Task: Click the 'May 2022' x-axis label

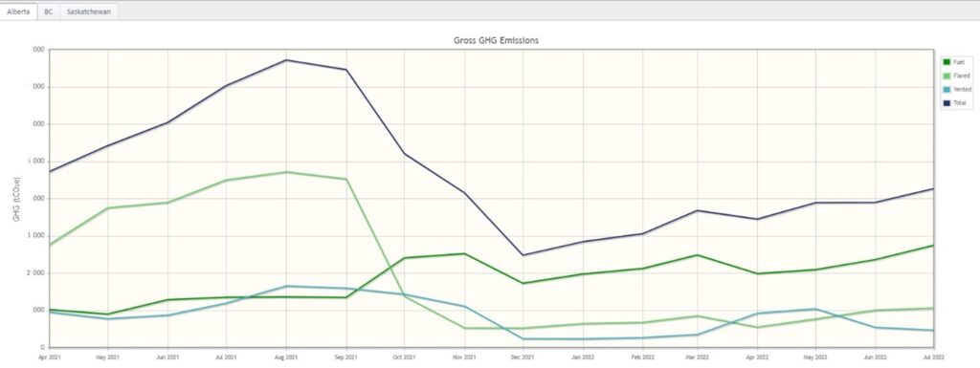Action: coord(815,357)
